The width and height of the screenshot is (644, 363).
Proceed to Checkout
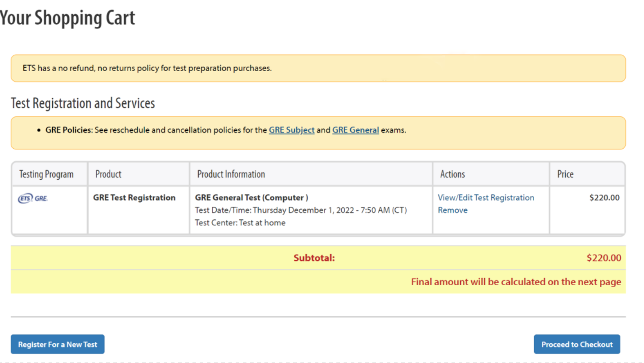tap(577, 345)
